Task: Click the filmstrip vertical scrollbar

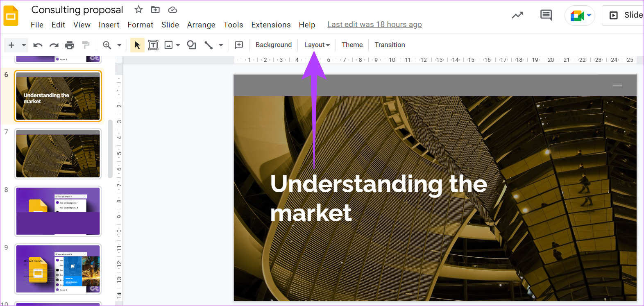Action: coord(110,149)
